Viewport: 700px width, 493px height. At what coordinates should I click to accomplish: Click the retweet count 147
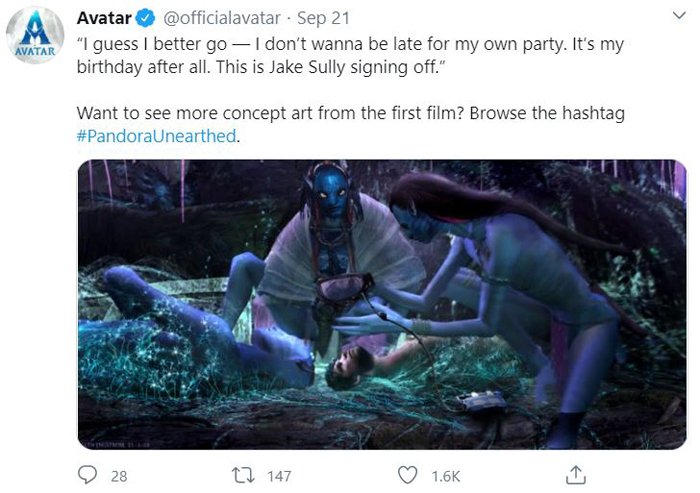point(279,476)
